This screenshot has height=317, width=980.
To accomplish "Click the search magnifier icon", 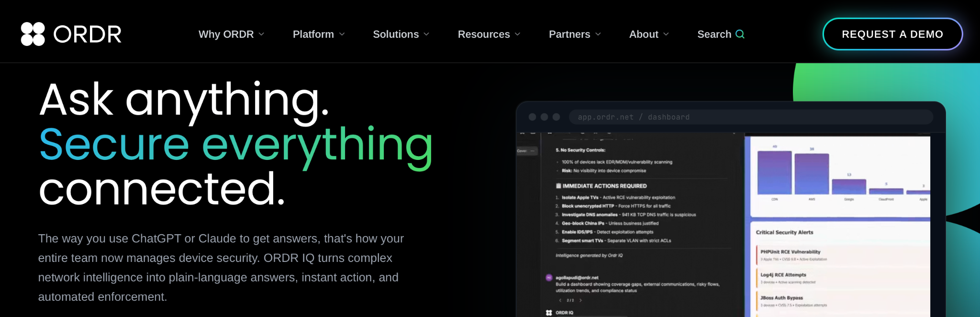I will [x=740, y=34].
